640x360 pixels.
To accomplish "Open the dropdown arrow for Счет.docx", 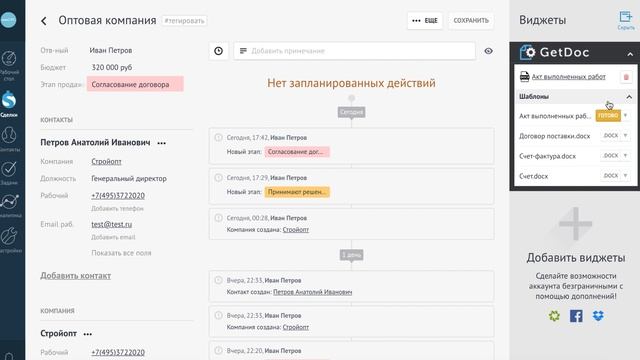I will [625, 176].
